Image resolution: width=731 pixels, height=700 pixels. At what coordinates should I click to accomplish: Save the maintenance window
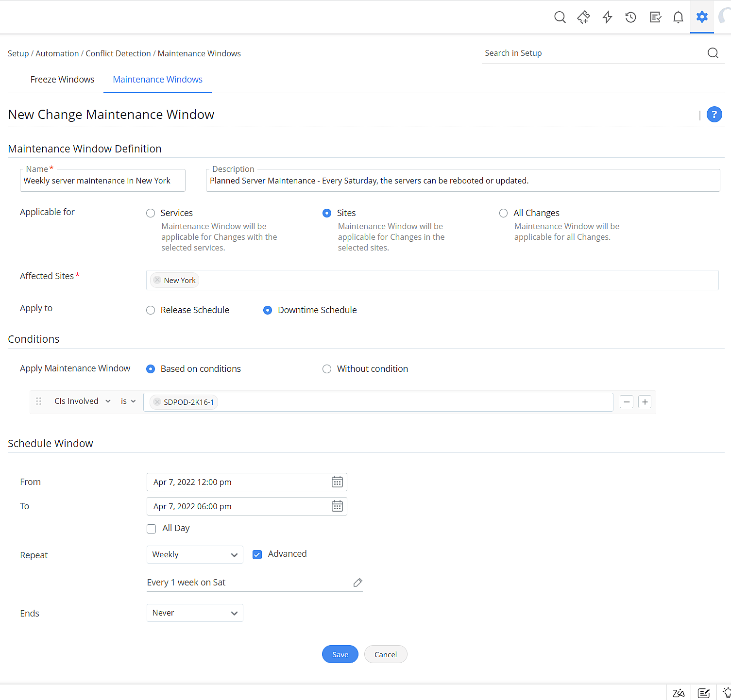[340, 654]
